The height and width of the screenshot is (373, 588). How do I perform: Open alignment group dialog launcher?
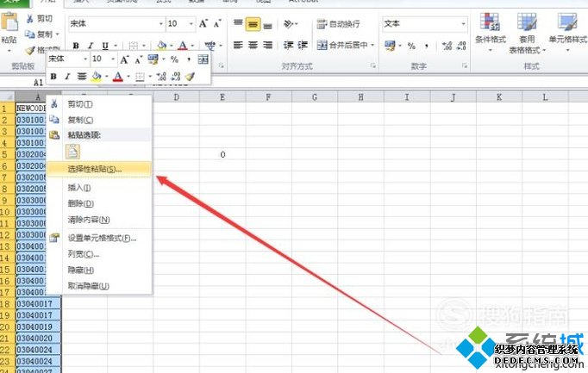point(372,65)
